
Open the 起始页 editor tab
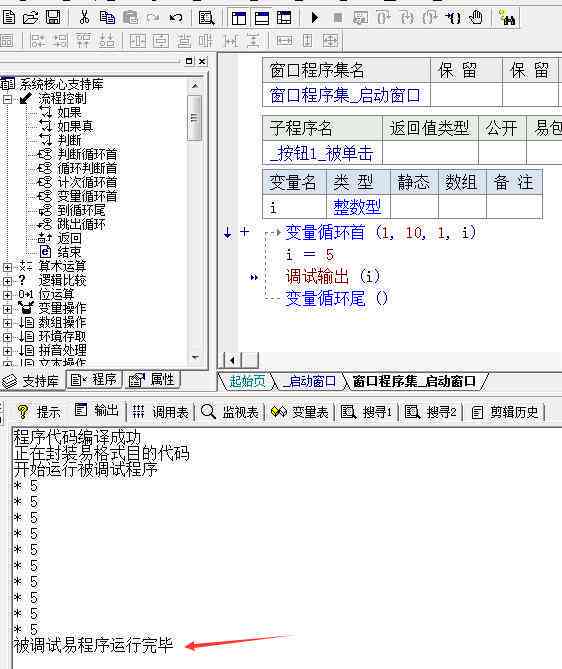point(247,381)
